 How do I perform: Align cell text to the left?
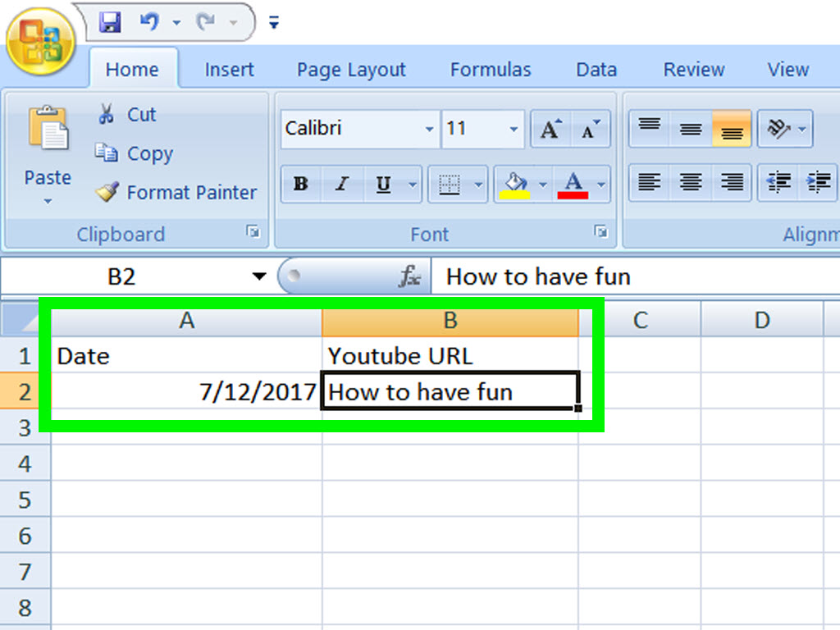[650, 183]
